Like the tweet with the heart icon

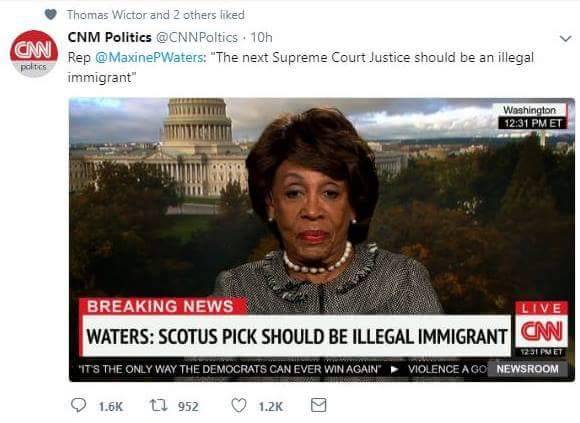[239, 405]
